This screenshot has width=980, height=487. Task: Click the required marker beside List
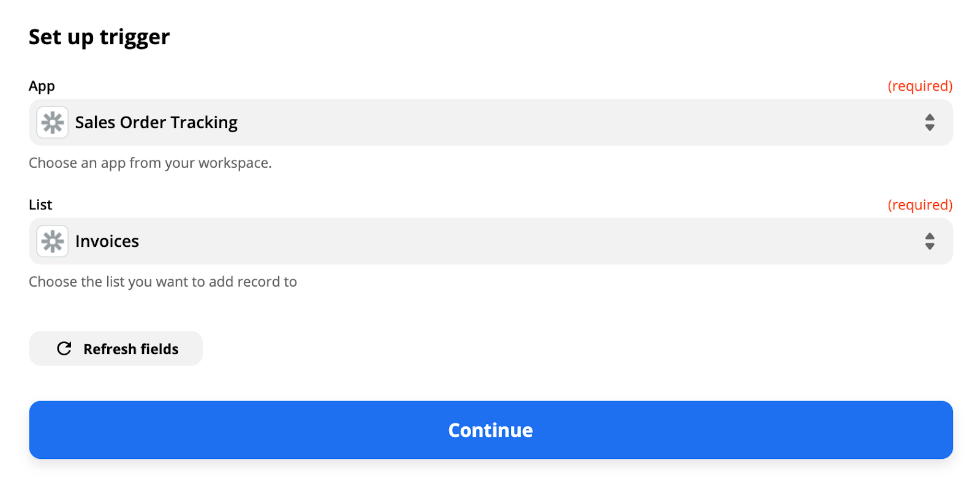pos(920,205)
